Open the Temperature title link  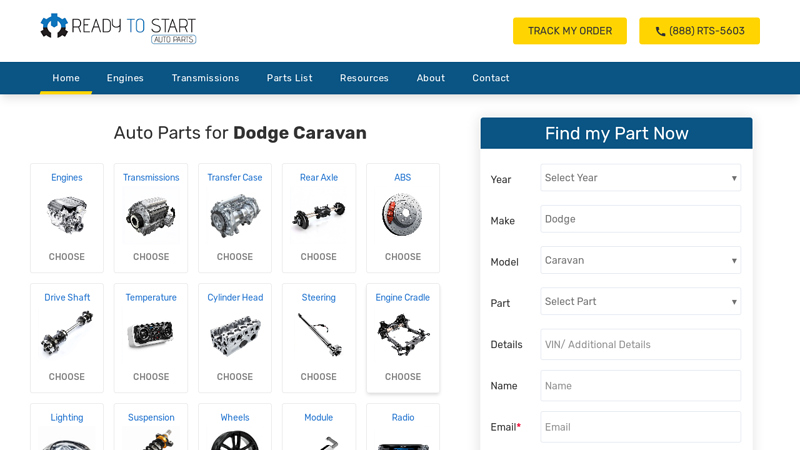pyautogui.click(x=151, y=297)
